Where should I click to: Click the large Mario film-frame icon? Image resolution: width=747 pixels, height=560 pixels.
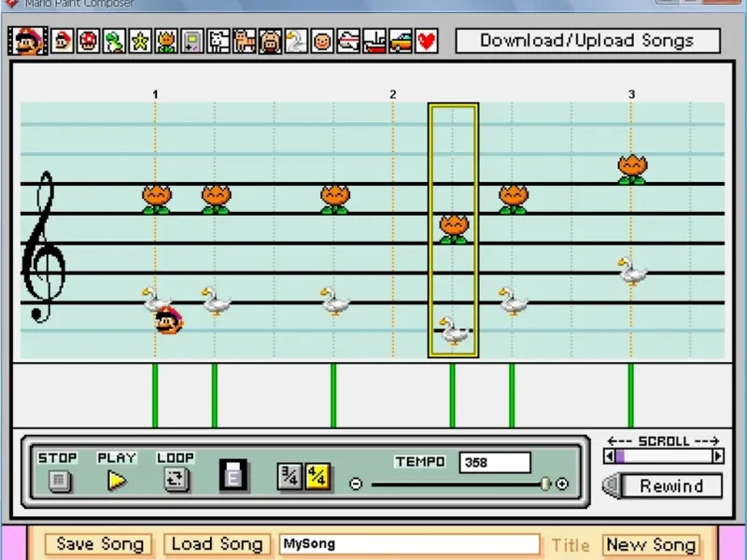pyautogui.click(x=28, y=41)
